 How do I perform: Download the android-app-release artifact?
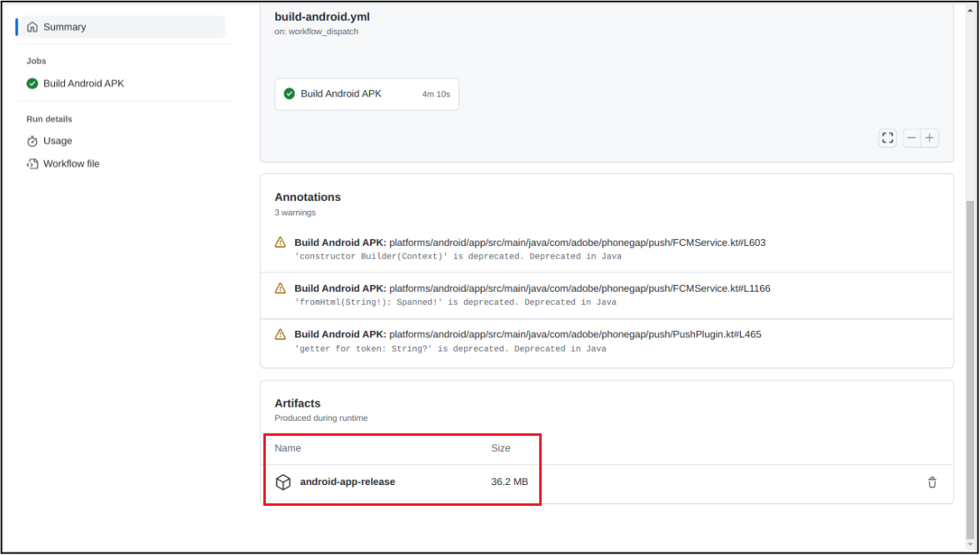tap(347, 482)
